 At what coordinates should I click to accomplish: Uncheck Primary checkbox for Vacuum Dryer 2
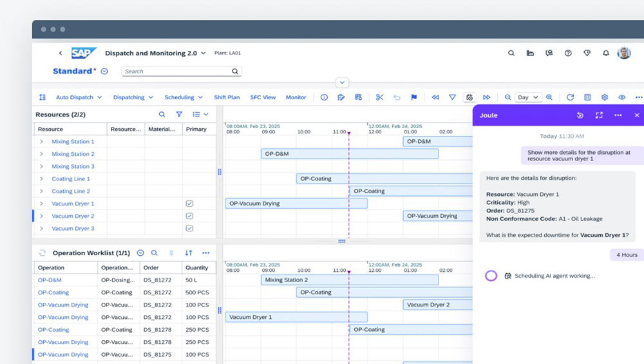point(189,216)
